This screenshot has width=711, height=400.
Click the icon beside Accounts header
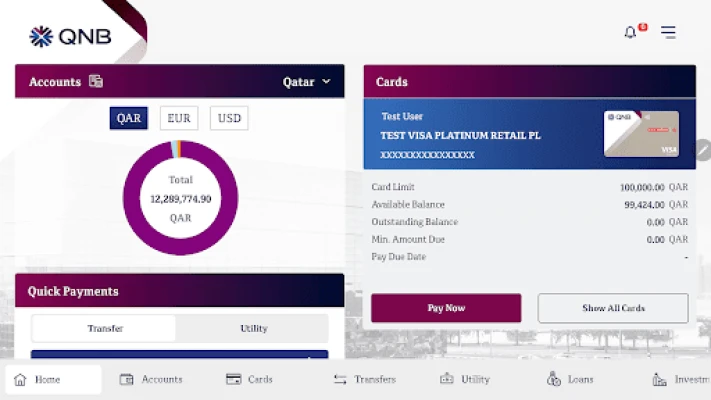click(x=96, y=81)
